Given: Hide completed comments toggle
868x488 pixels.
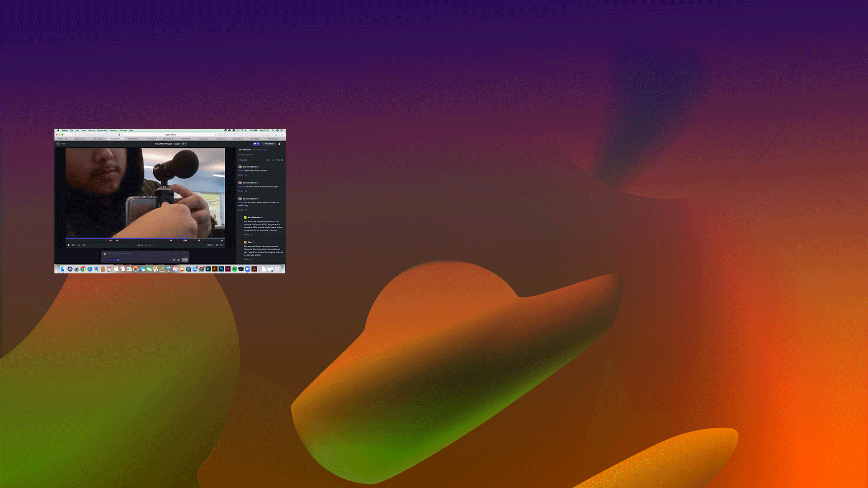Looking at the screenshot, I should tap(280, 160).
